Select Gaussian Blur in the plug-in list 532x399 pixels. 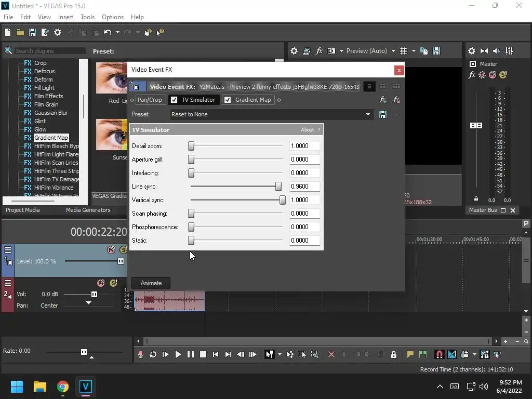[x=51, y=113]
